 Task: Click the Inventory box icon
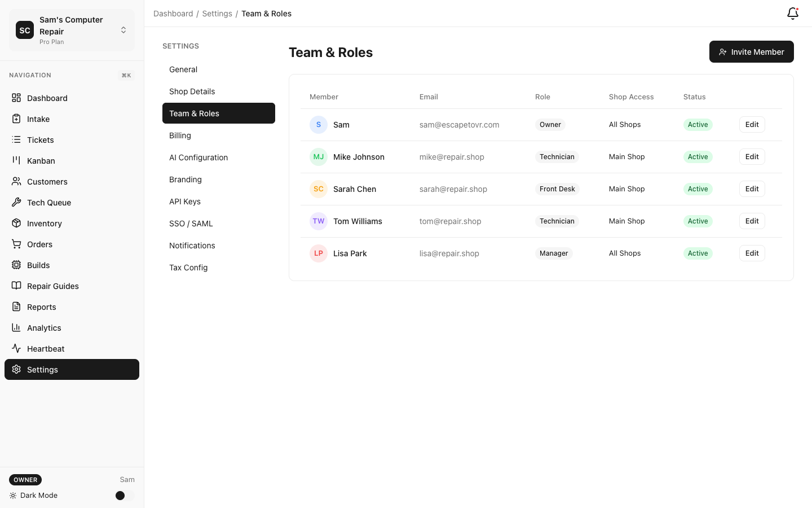pyautogui.click(x=16, y=223)
